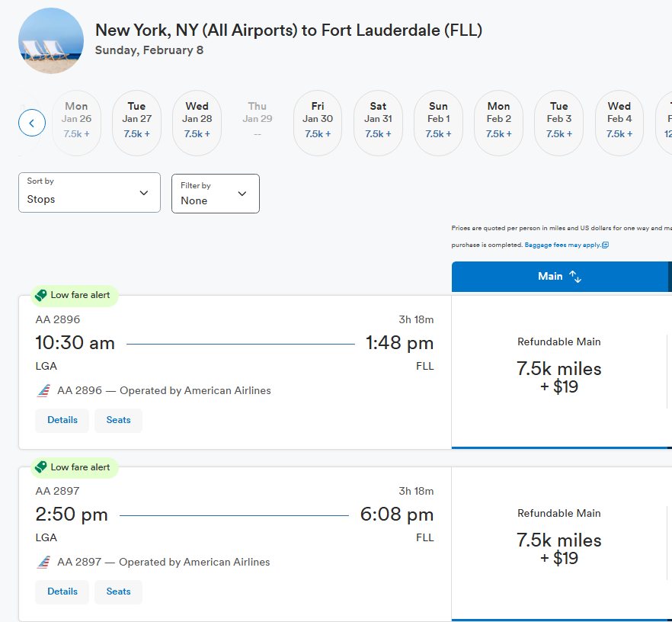Choose Refundable Main fare for AA 2896
The width and height of the screenshot is (672, 622).
559,370
